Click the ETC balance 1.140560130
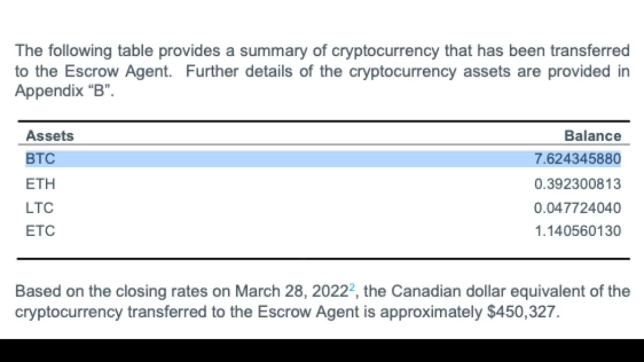This screenshot has width=644, height=362. 578,231
